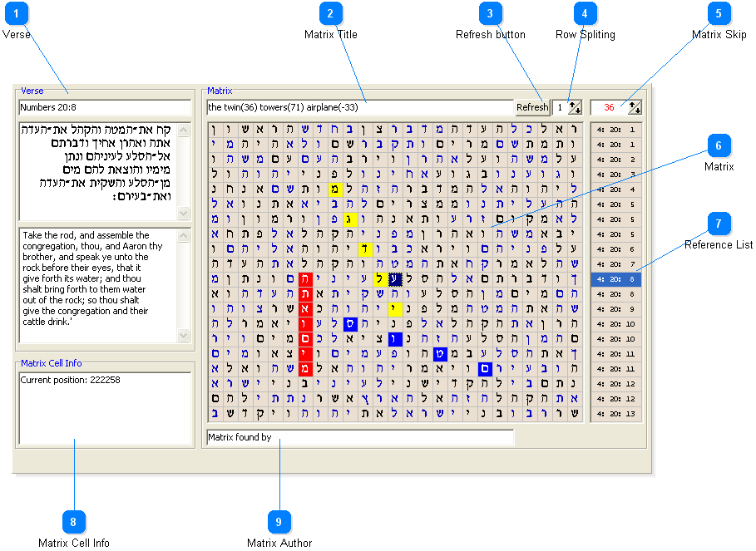Click the Refresh button
The height and width of the screenshot is (551, 756).
(532, 107)
